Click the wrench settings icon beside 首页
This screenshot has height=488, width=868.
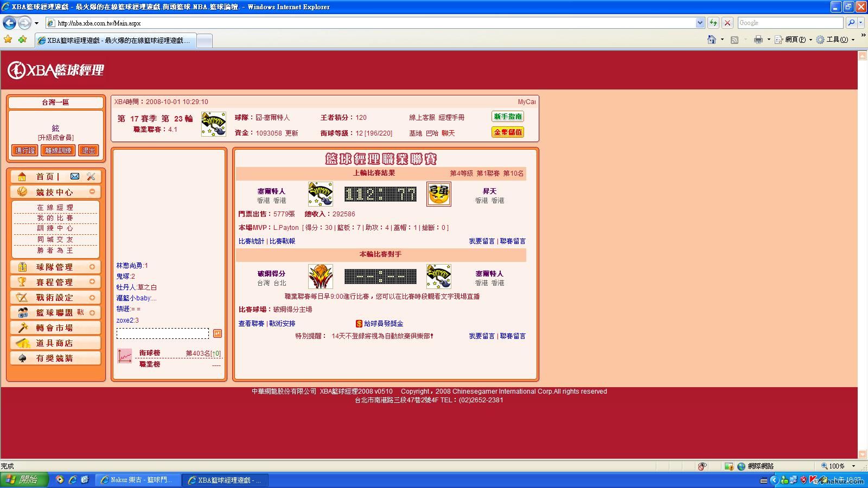coord(91,176)
